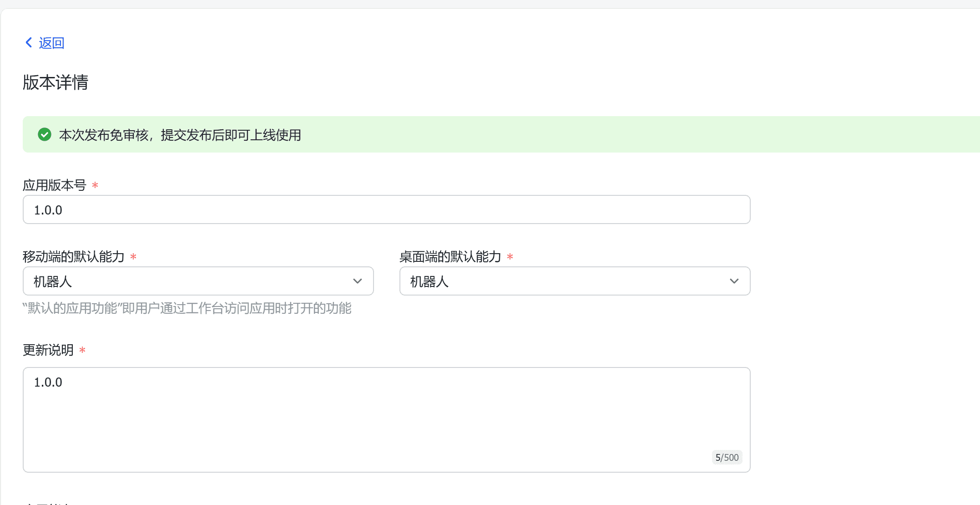The height and width of the screenshot is (505, 980).
Task: Click the back chevron arrow icon
Action: coord(29,43)
